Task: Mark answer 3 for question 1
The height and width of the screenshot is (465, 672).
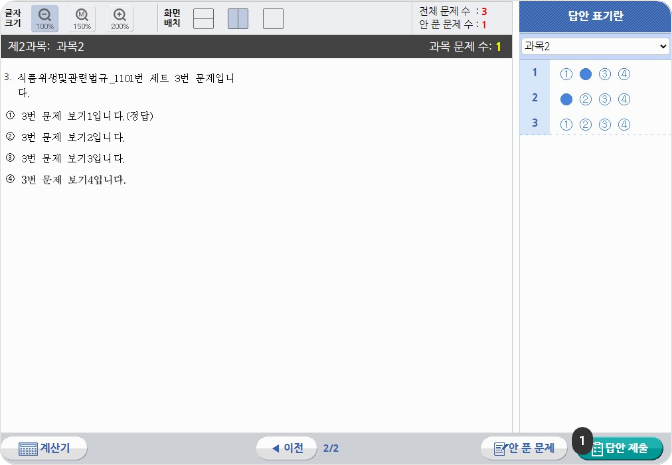Action: coord(605,73)
